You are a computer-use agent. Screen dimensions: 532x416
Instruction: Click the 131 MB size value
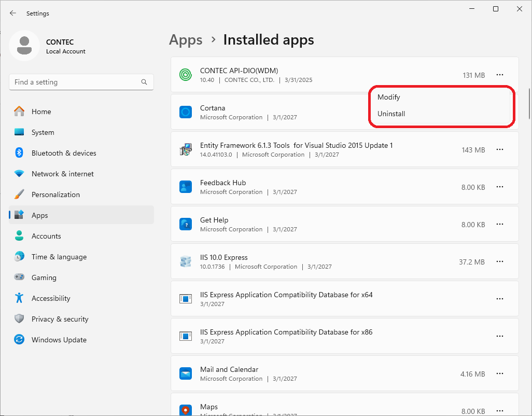click(473, 75)
